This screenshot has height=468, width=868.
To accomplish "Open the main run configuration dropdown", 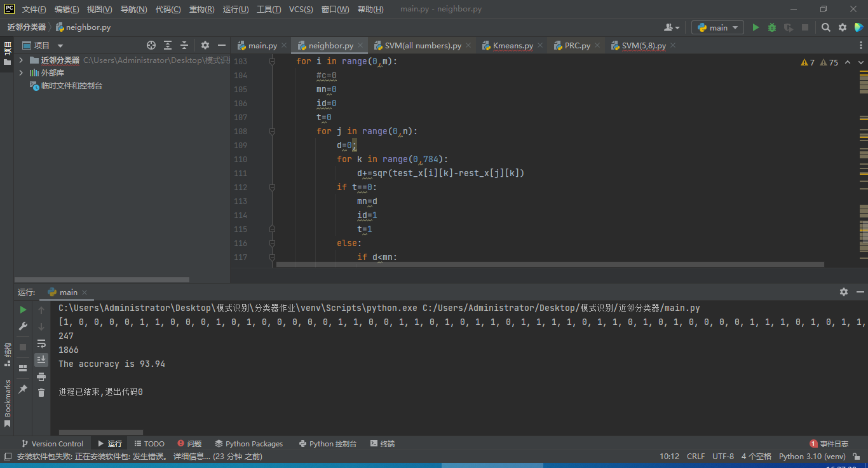I will pos(717,27).
